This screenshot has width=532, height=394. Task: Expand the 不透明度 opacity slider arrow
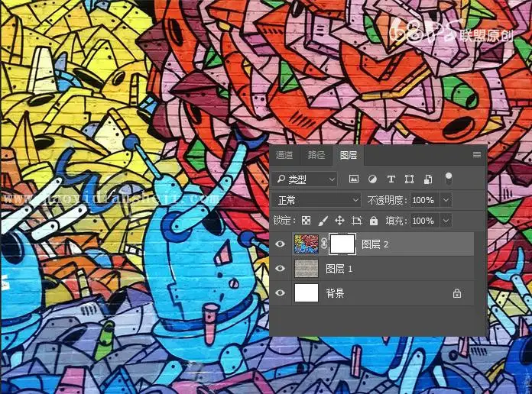pos(446,200)
